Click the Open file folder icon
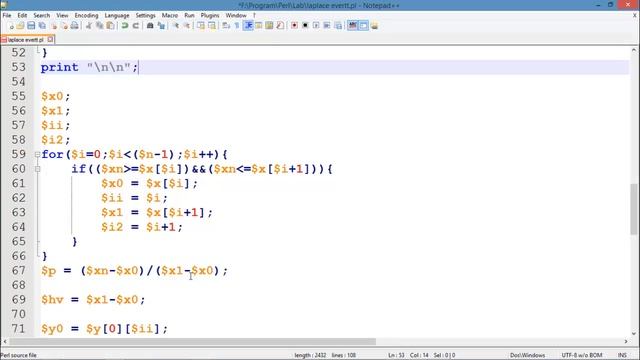 [x=20, y=26]
